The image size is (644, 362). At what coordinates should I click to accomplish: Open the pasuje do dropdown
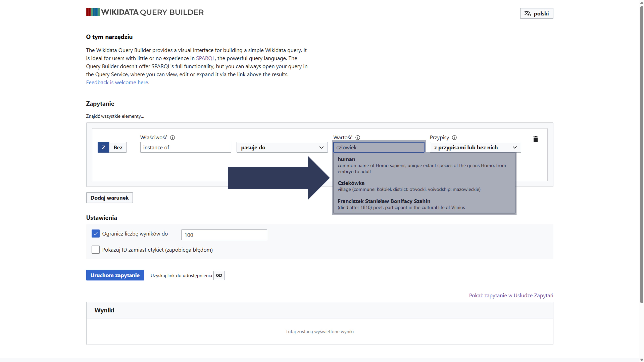[x=282, y=148]
